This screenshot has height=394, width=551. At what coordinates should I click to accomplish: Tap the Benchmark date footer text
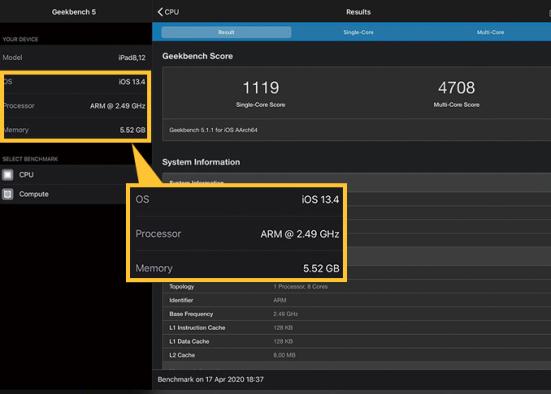[x=210, y=380]
